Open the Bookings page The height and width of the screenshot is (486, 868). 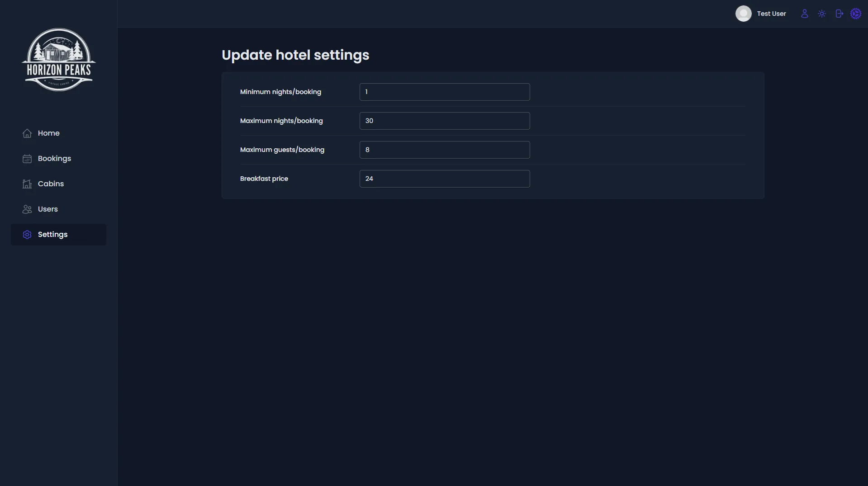coord(59,159)
